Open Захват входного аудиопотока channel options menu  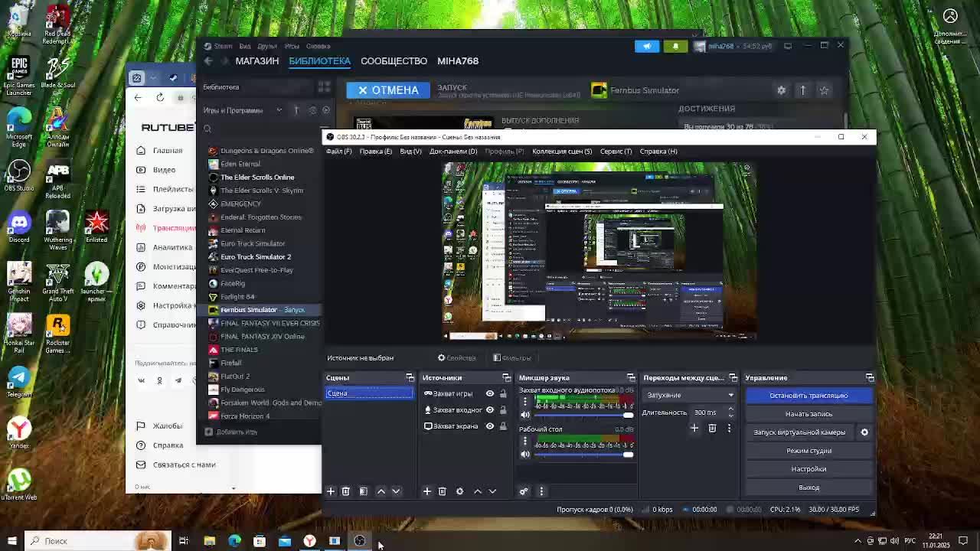coord(524,401)
